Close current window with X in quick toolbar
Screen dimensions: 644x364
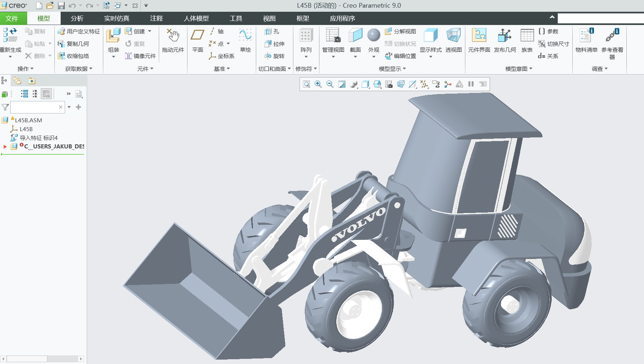tap(135, 6)
